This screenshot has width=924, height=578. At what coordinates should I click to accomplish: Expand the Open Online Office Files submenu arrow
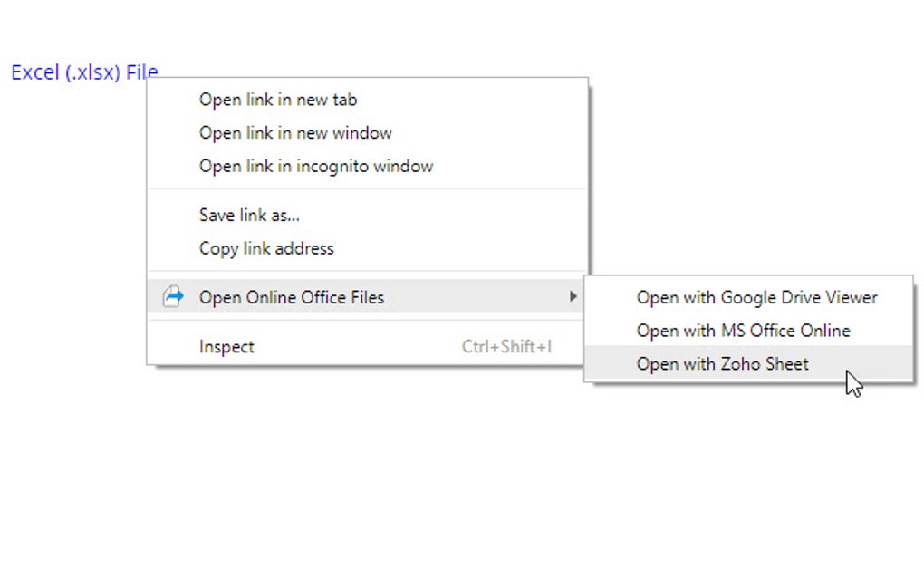574,296
